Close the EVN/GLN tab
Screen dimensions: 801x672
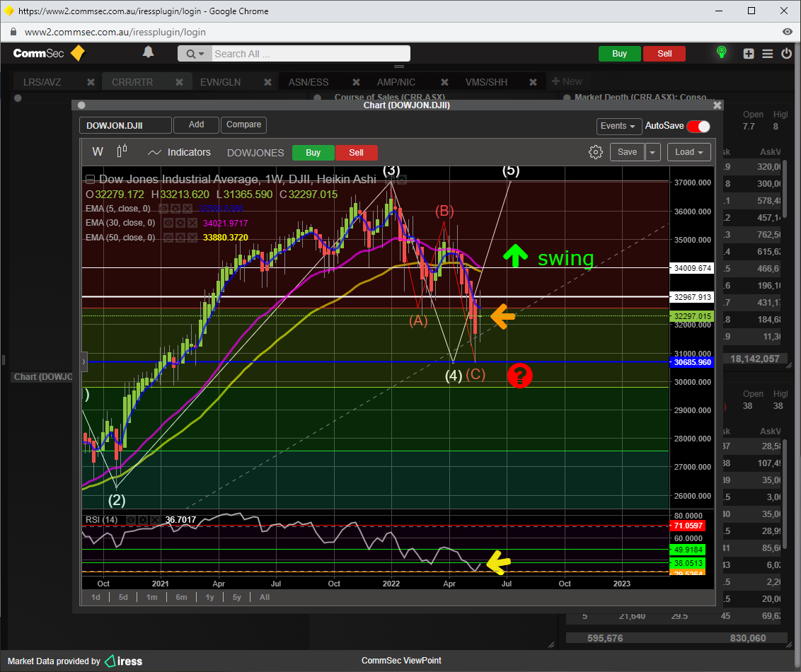click(x=267, y=82)
